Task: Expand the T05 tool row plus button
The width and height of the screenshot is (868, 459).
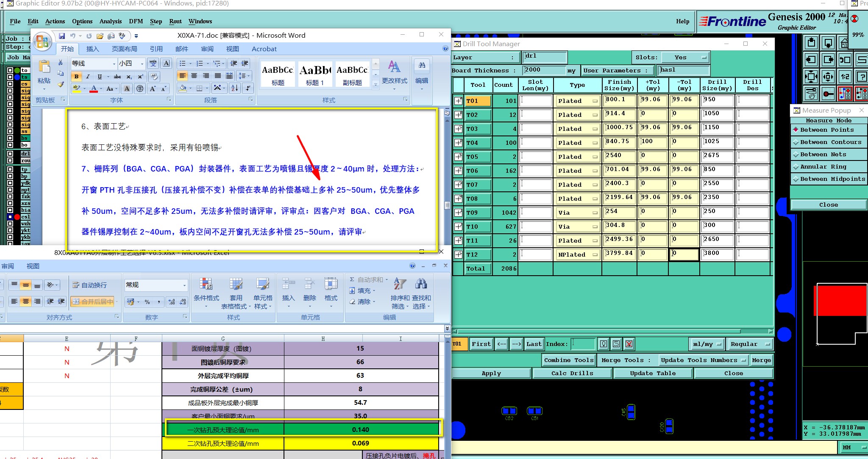Action: (x=458, y=157)
